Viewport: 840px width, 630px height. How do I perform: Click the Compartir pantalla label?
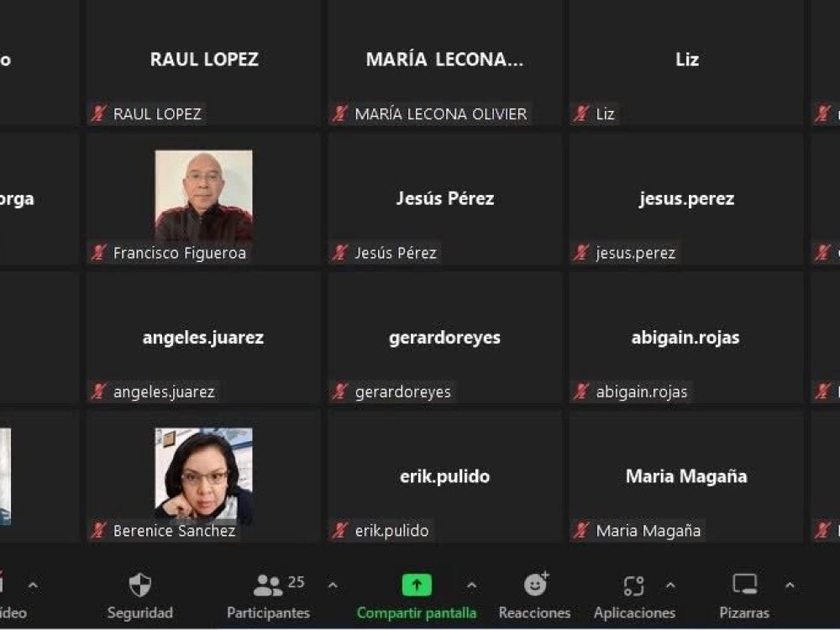(417, 613)
